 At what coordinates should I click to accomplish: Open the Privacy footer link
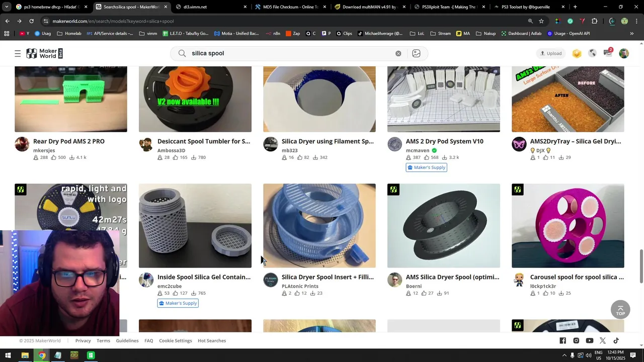point(83,341)
